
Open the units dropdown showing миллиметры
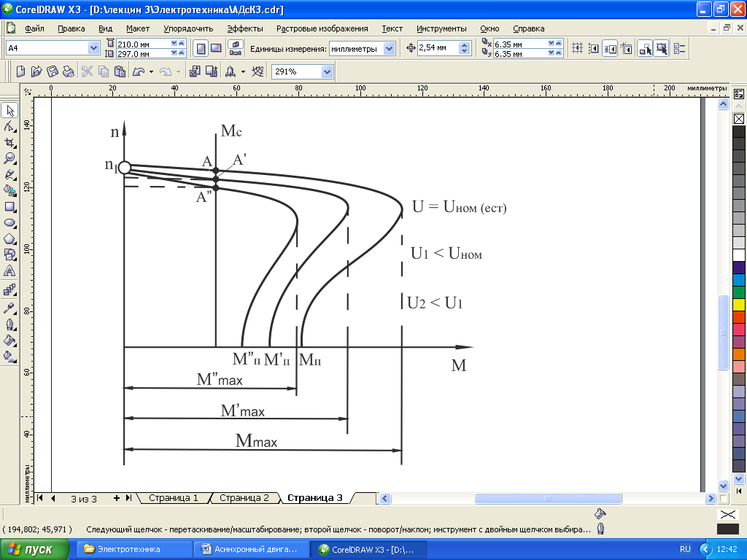[x=390, y=48]
